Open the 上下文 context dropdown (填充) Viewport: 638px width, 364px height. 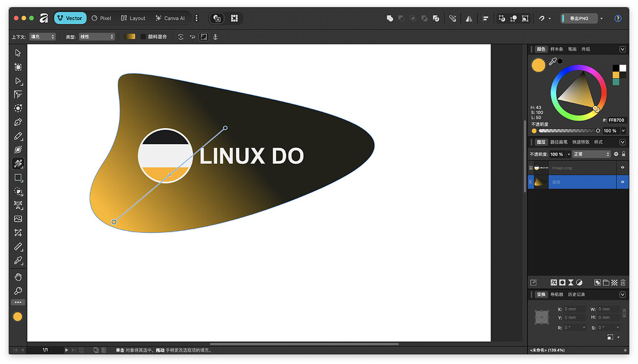(43, 37)
